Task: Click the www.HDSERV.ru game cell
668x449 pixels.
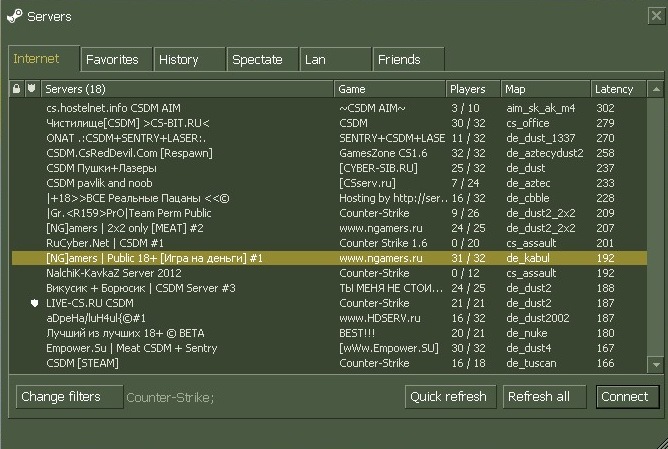Action: click(380, 318)
